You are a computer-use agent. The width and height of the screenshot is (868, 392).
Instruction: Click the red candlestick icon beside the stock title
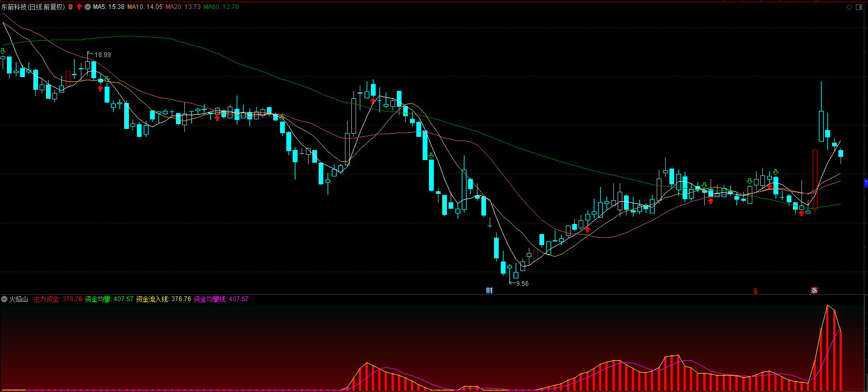70,7
